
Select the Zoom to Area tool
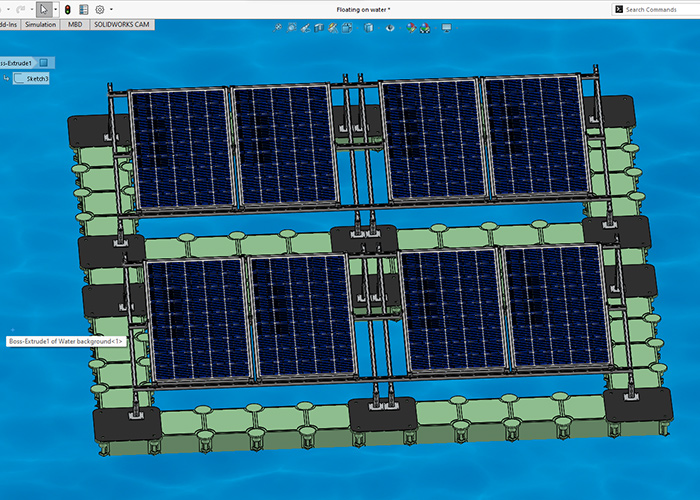[290, 26]
